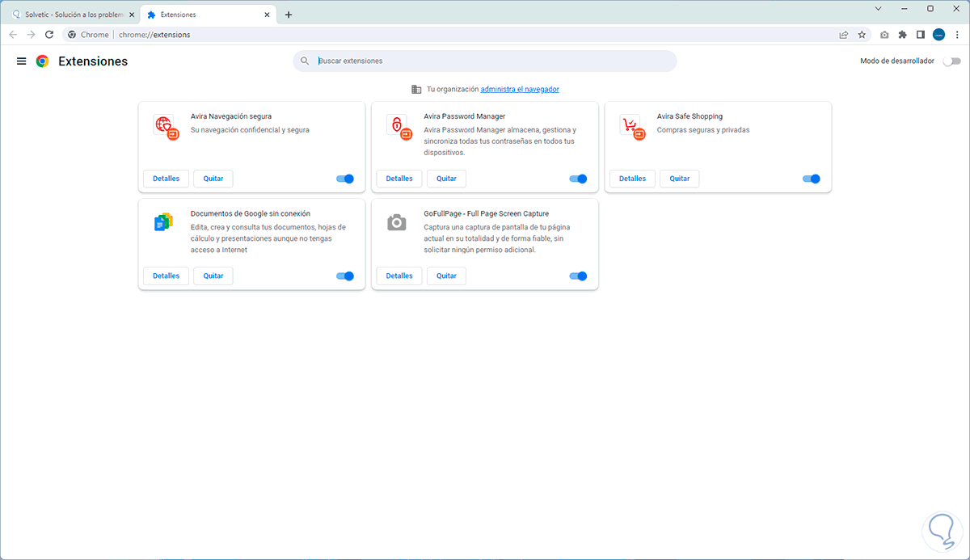The image size is (970, 560).
Task: Disable GoFullPage extension toggle
Action: point(578,276)
